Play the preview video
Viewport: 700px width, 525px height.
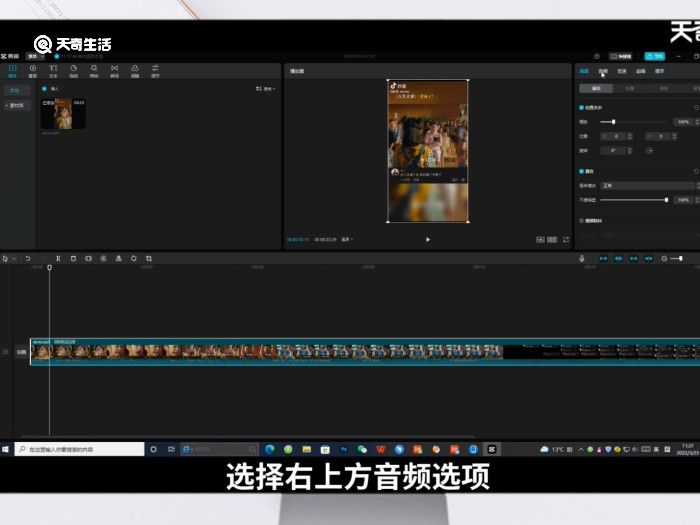(428, 240)
